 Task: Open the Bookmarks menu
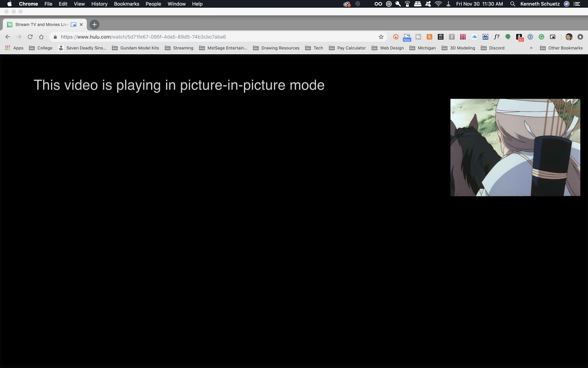127,4
